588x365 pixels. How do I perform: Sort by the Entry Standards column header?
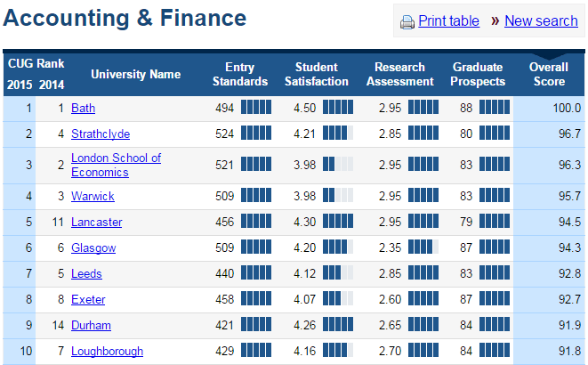[240, 74]
